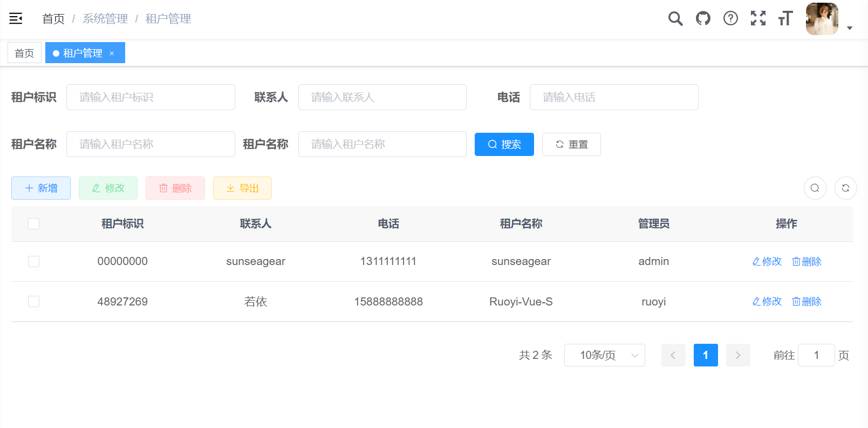
Task: Open the GitHub source icon
Action: click(703, 19)
